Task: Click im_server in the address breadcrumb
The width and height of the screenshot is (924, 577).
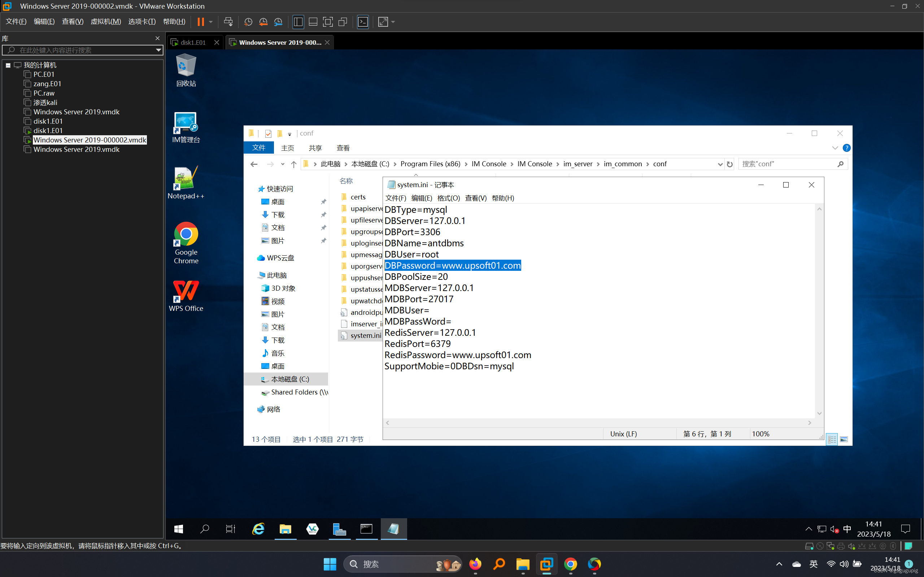Action: point(577,164)
